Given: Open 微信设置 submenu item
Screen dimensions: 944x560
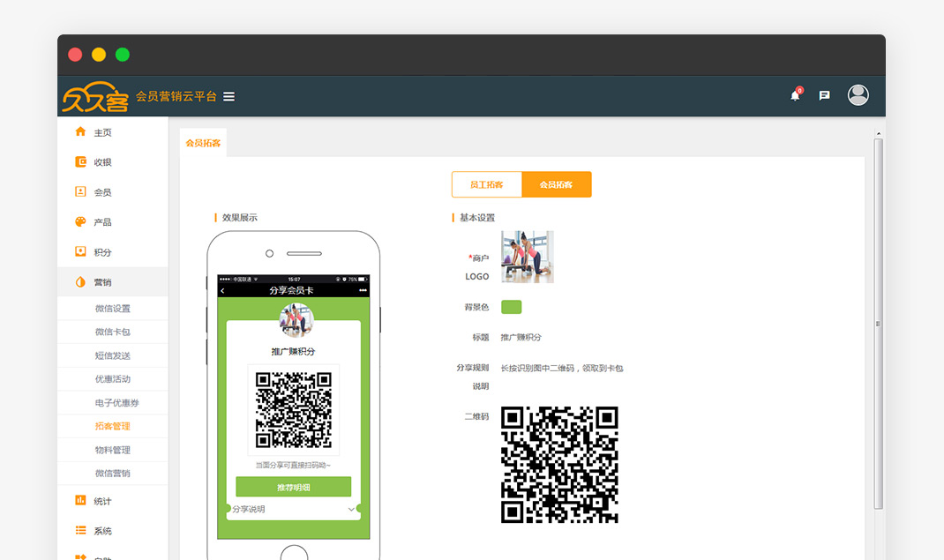Looking at the screenshot, I should 112,309.
